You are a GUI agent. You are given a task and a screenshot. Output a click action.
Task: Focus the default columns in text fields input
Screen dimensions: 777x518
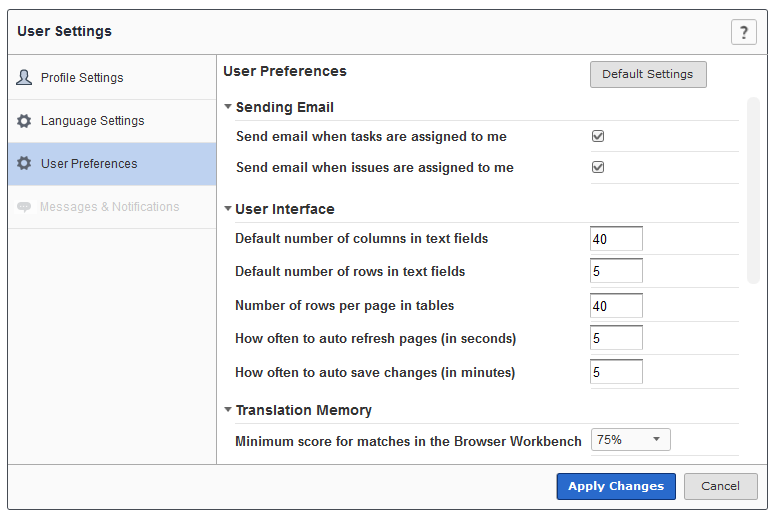pos(616,239)
